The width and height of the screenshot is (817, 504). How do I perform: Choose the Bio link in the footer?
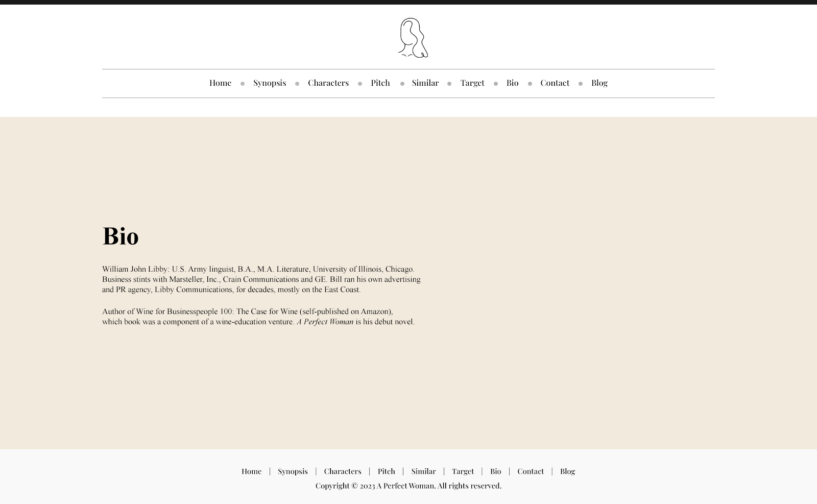point(495,471)
